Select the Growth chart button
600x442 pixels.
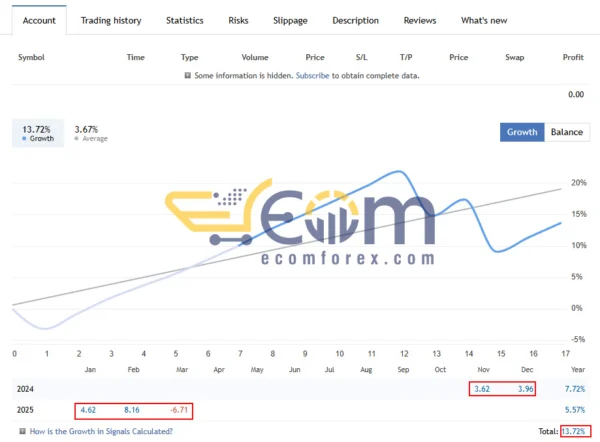(522, 132)
